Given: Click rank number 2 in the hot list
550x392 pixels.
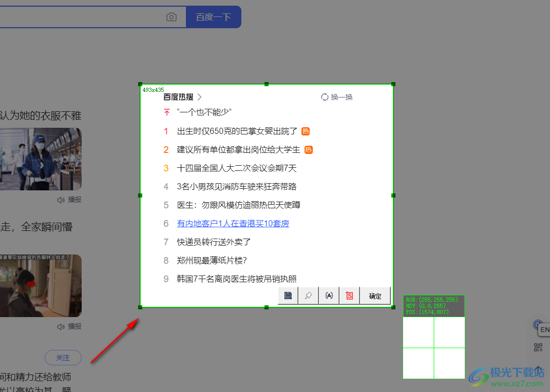Looking at the screenshot, I should tap(166, 150).
